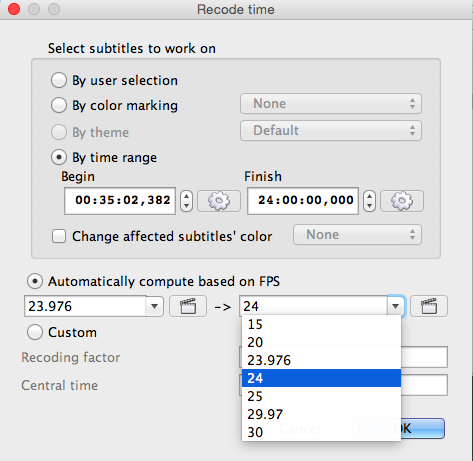Pick 23.976 from the open FPS list
Image resolution: width=473 pixels, height=461 pixels.
coord(321,360)
